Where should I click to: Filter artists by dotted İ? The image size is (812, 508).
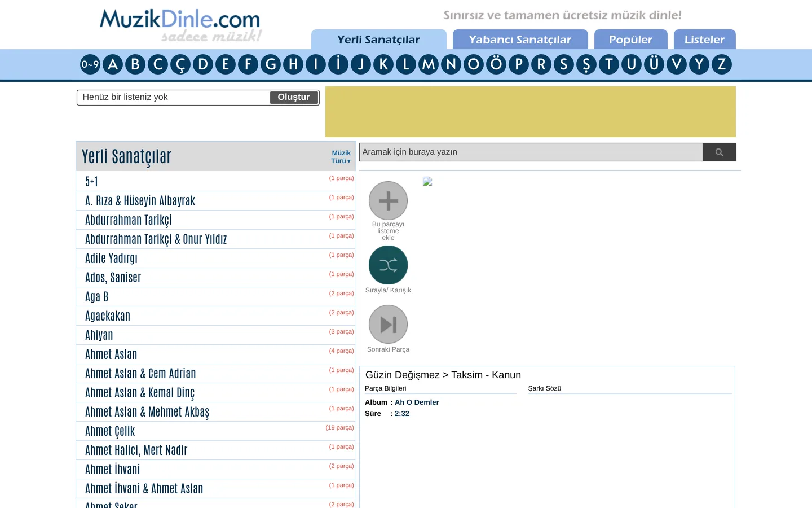338,64
